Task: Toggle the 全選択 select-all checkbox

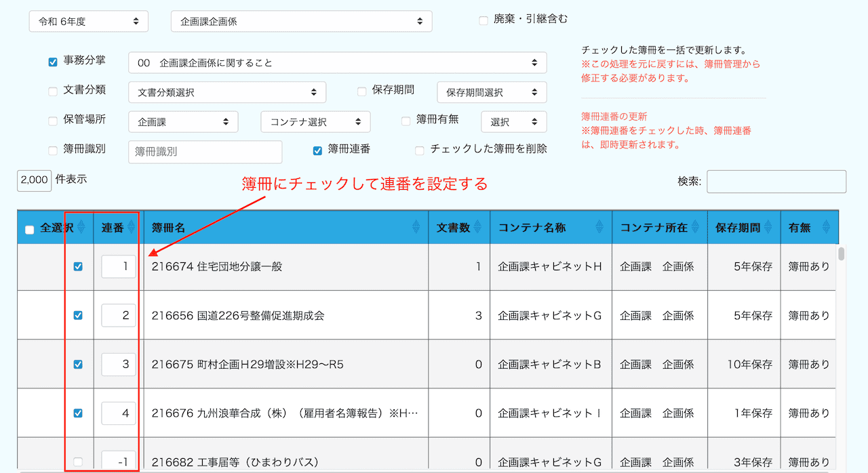Action: (x=29, y=230)
